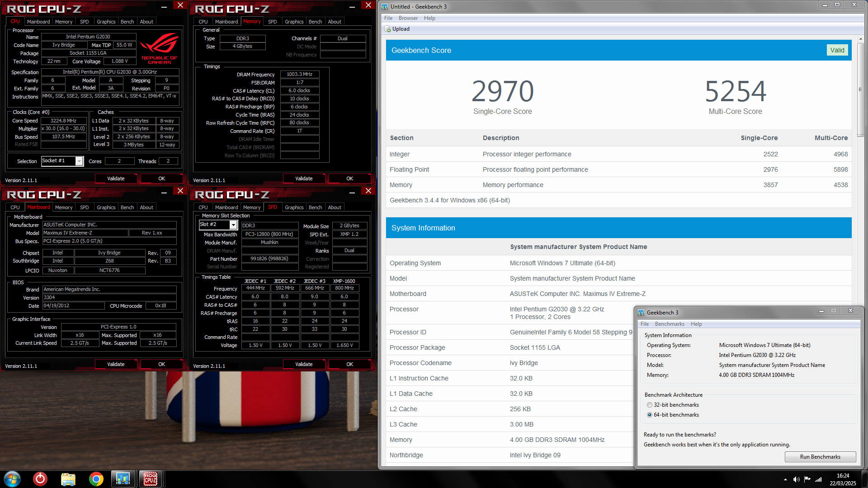Click the Core Speed 3224.8 MHz value
The height and width of the screenshot is (488, 868).
click(x=63, y=121)
